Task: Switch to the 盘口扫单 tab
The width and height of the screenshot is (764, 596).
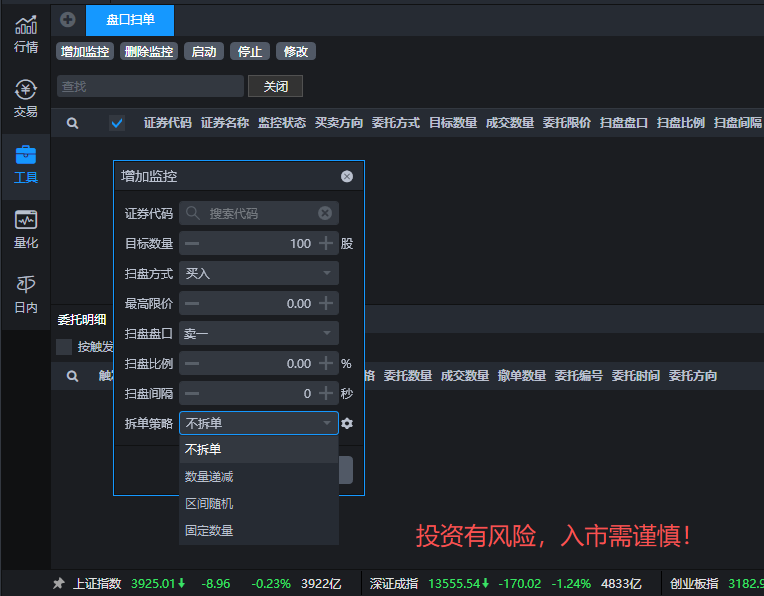Action: (130, 20)
